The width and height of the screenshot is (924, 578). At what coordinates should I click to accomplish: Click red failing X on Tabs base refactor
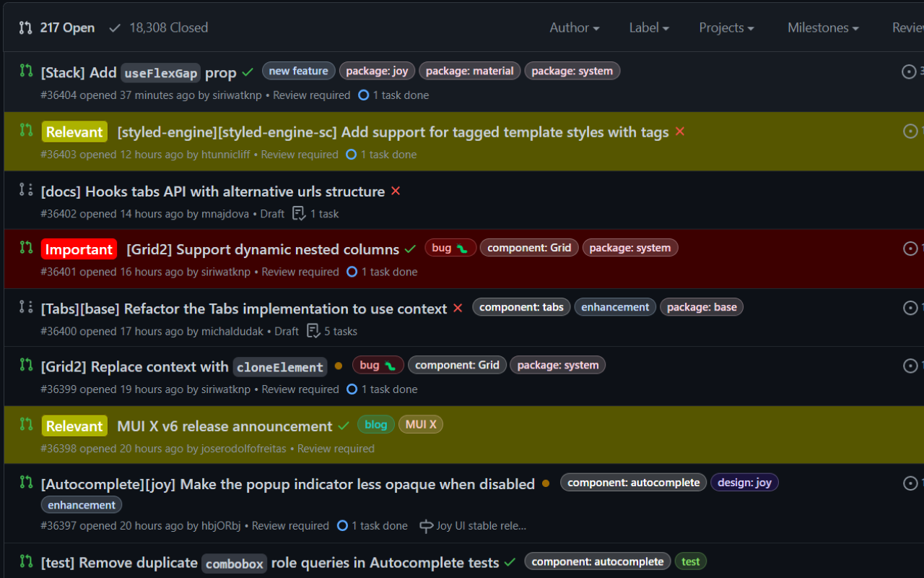(458, 309)
